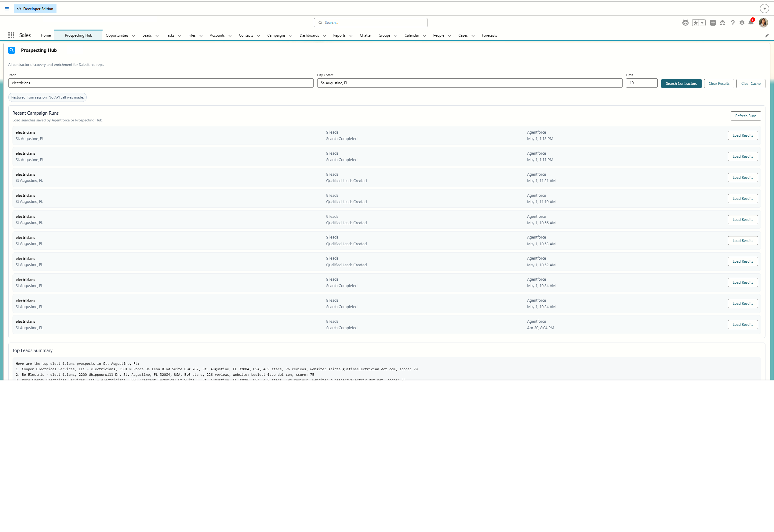The height and width of the screenshot is (532, 774).
Task: Click the Be Electric summary line
Action: click(x=165, y=375)
